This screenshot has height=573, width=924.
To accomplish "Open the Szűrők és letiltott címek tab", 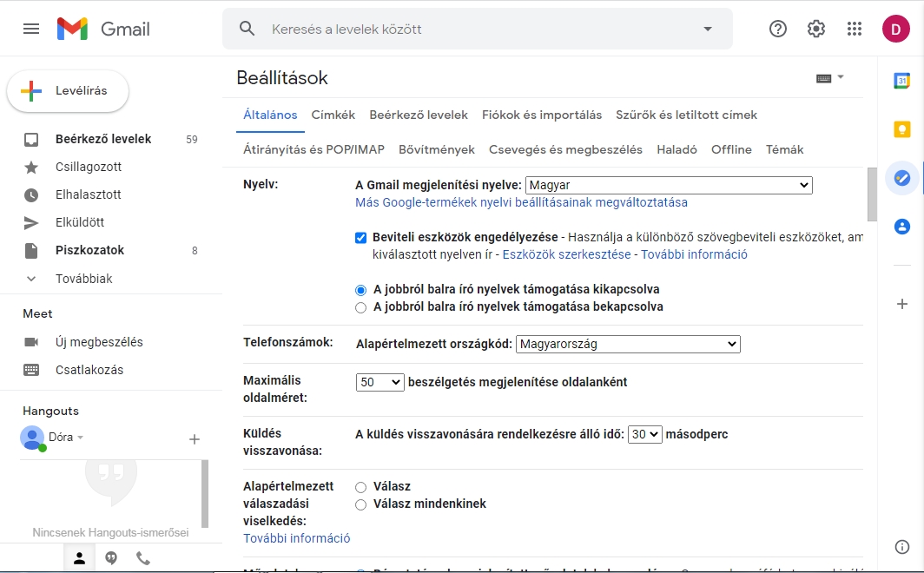I will (x=686, y=115).
